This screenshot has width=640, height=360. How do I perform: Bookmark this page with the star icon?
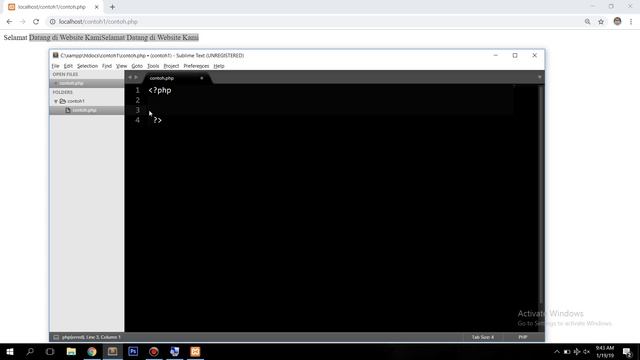601,22
